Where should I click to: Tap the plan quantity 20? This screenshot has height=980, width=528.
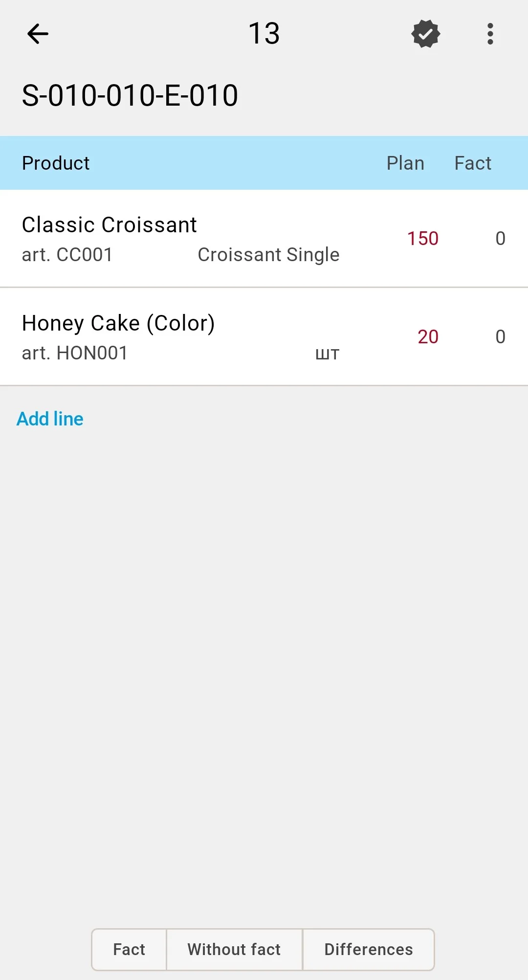click(x=428, y=337)
